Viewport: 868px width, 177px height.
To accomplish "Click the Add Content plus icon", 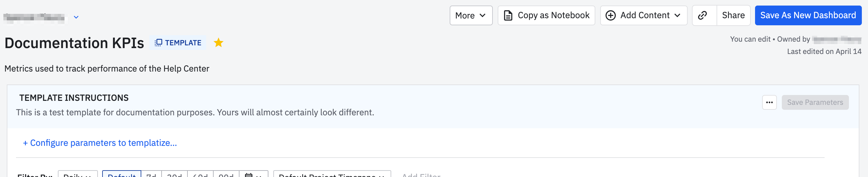I will pyautogui.click(x=611, y=15).
